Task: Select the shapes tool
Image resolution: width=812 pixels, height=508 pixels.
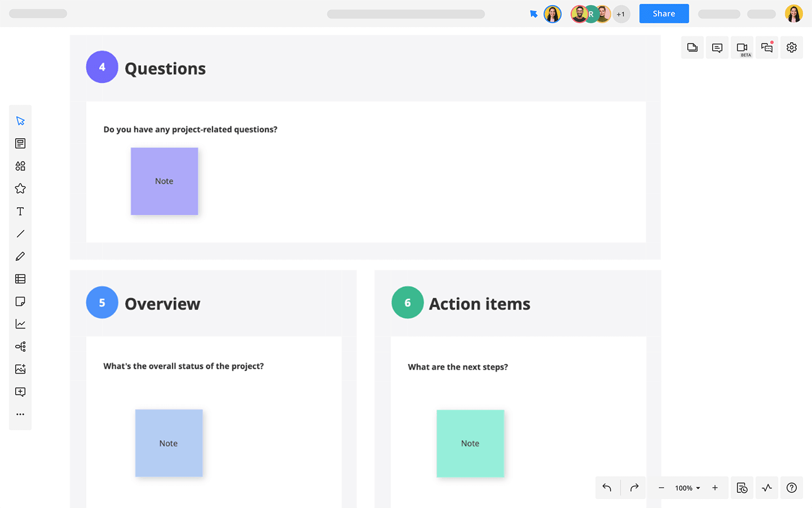Action: tap(20, 166)
